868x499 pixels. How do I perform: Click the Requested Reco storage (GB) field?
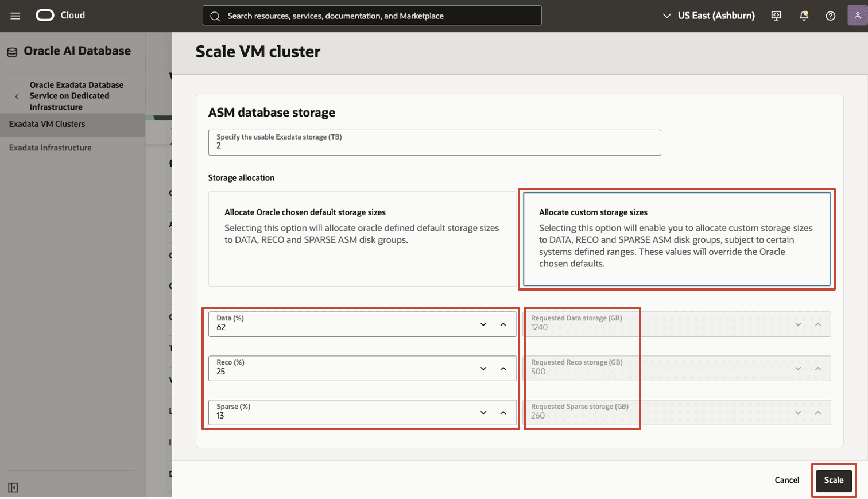677,369
